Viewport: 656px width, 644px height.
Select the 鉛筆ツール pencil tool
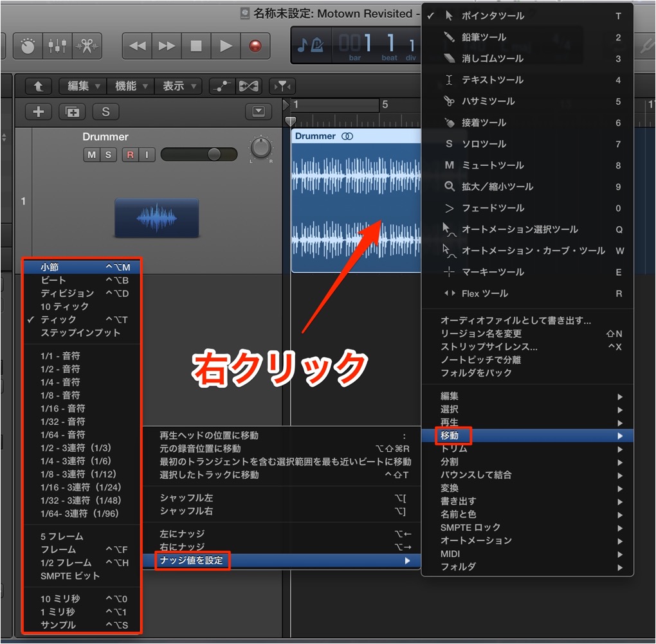527,37
